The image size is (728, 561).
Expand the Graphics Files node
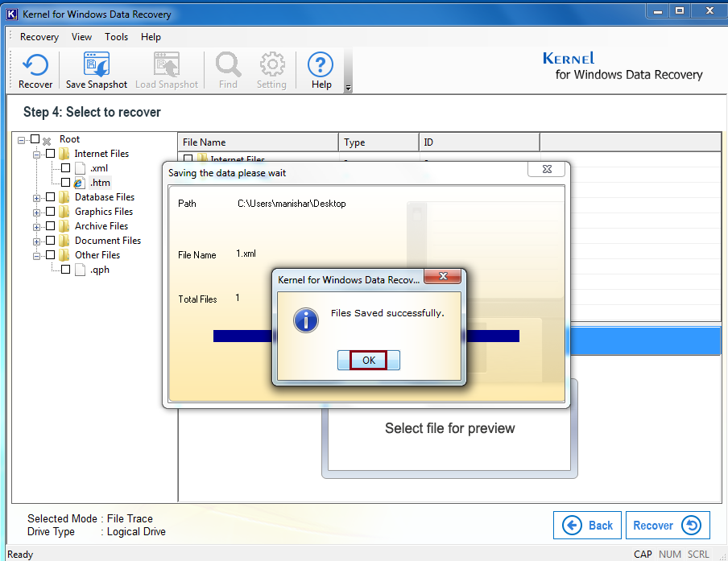point(37,212)
